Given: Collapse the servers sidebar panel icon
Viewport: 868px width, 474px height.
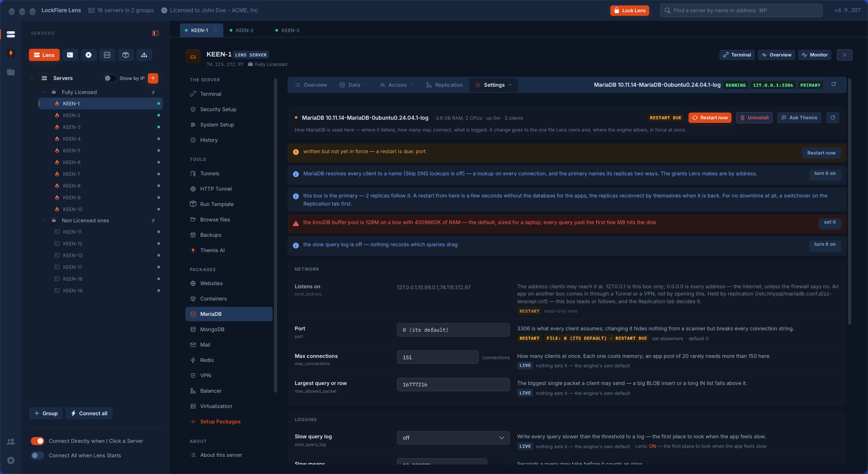Looking at the screenshot, I should pos(156,33).
